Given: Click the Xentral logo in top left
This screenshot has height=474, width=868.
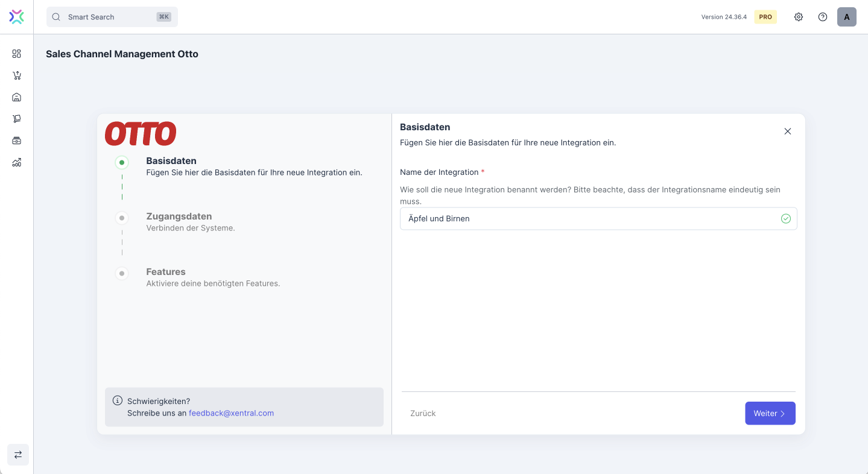Looking at the screenshot, I should pyautogui.click(x=16, y=17).
